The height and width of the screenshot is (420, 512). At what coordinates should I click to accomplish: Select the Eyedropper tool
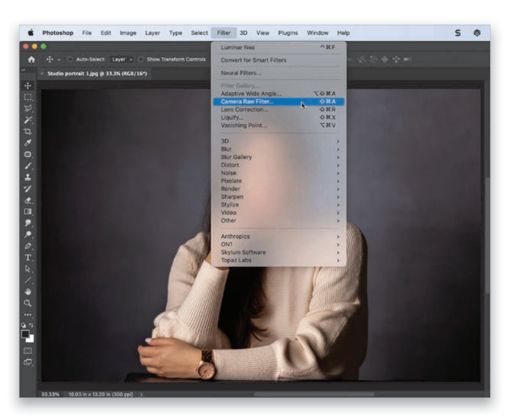[x=28, y=143]
